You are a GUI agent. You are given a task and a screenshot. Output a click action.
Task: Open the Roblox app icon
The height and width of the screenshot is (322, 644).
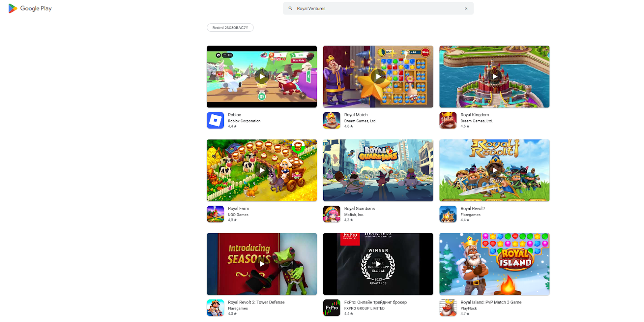coord(215,120)
